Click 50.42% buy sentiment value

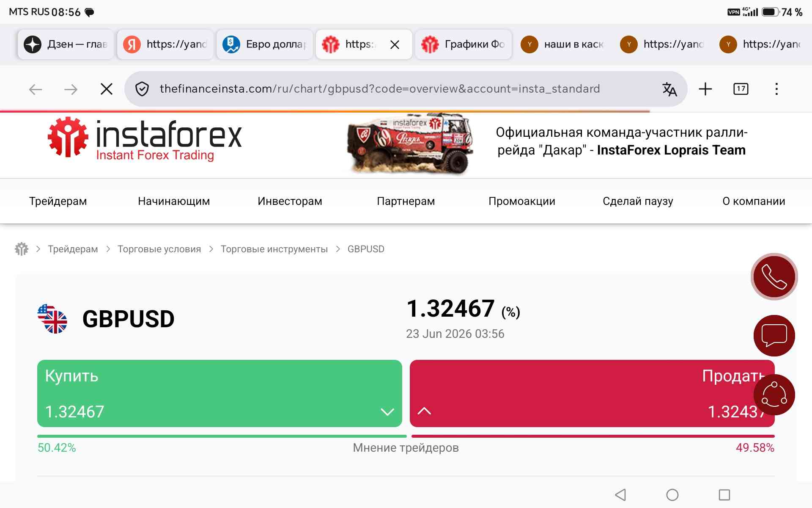57,448
